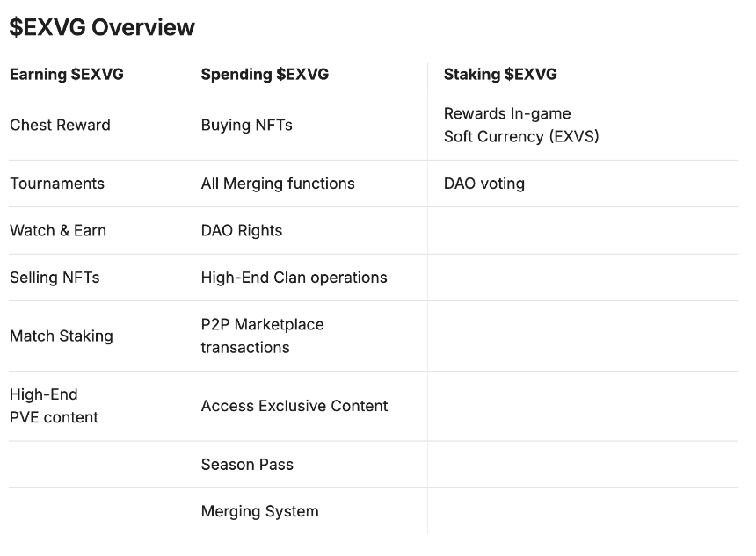This screenshot has height=556, width=756.
Task: Select the Staking $EXVG column header
Action: pos(500,74)
